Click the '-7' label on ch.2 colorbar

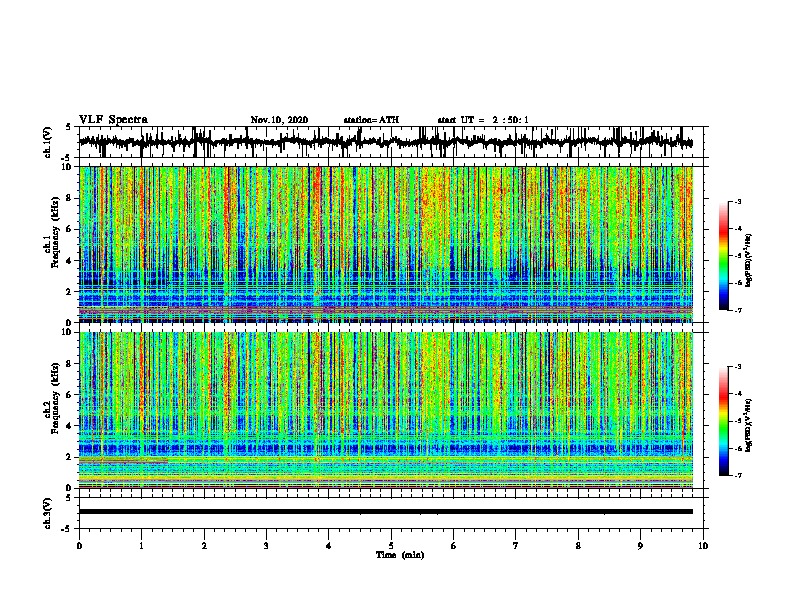(x=737, y=475)
